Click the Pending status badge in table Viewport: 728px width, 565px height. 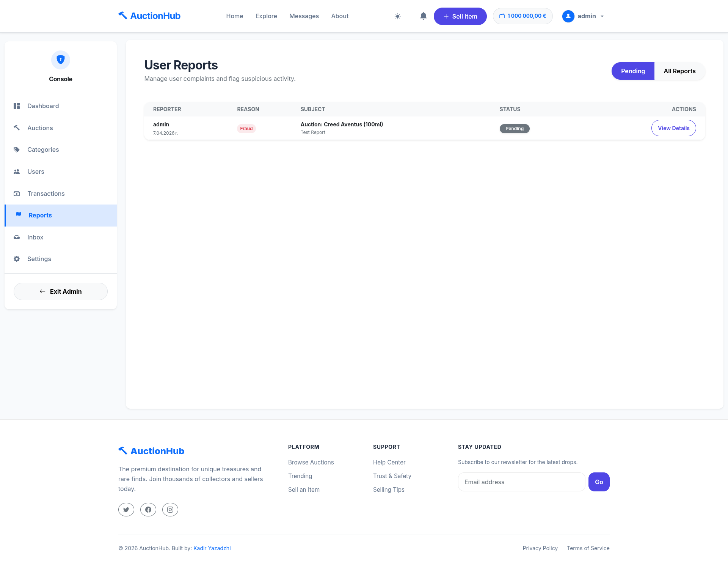[x=515, y=129]
